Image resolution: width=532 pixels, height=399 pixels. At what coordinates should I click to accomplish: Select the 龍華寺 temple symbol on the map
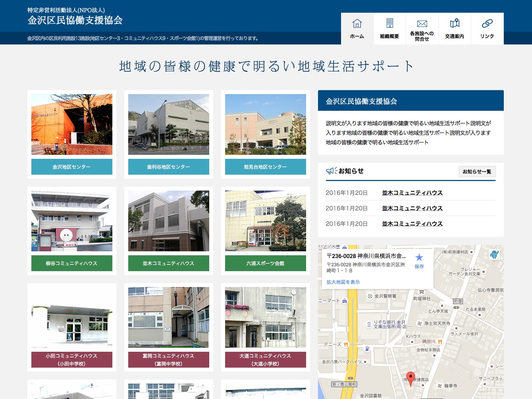pyautogui.click(x=439, y=386)
